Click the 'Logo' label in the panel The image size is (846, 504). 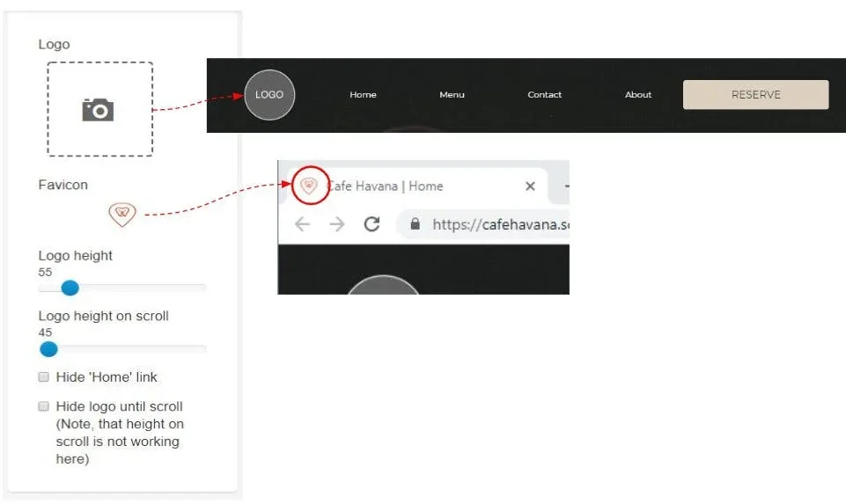(x=54, y=44)
